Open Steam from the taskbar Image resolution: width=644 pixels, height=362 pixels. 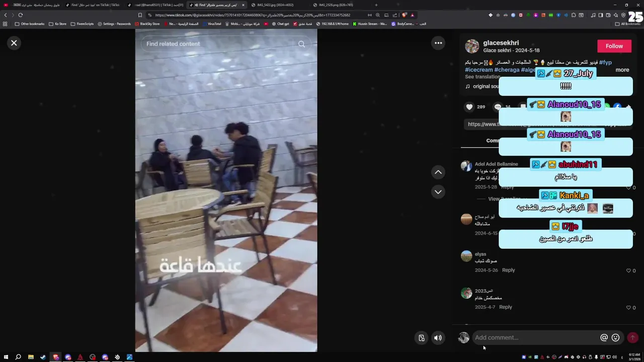pos(43,357)
